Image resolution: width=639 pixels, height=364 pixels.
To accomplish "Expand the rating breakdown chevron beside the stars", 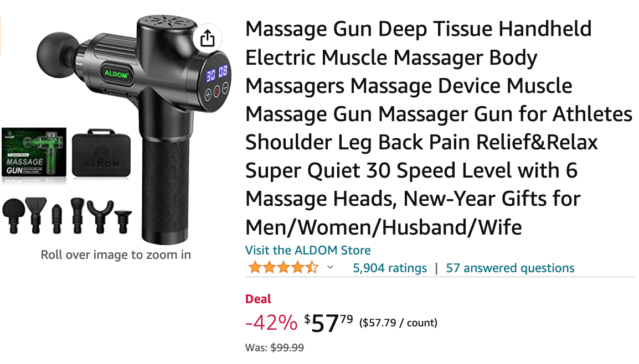I will point(331,268).
